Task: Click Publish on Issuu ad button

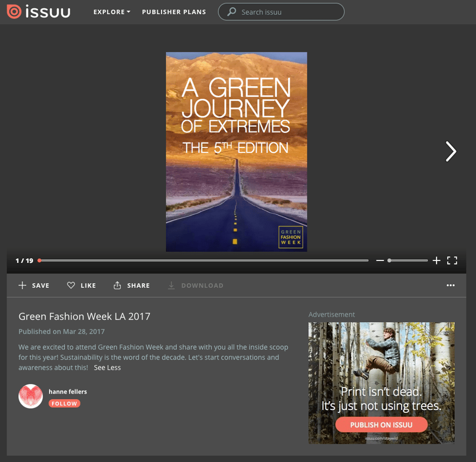Action: pos(381,425)
